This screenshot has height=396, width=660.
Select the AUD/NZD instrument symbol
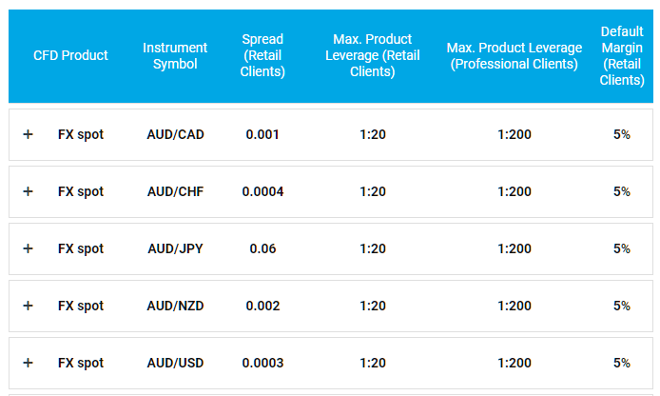pos(175,306)
